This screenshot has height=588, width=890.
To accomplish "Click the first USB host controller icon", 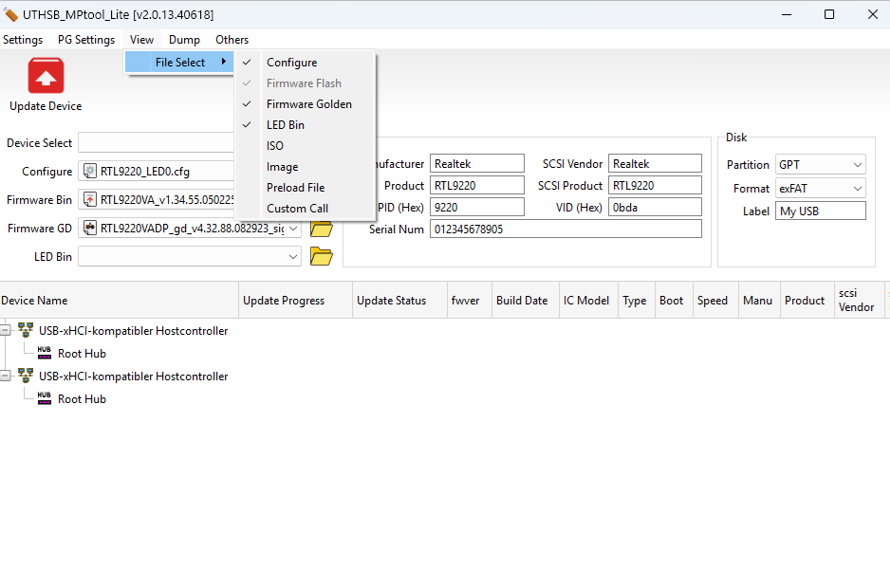I will tap(26, 331).
